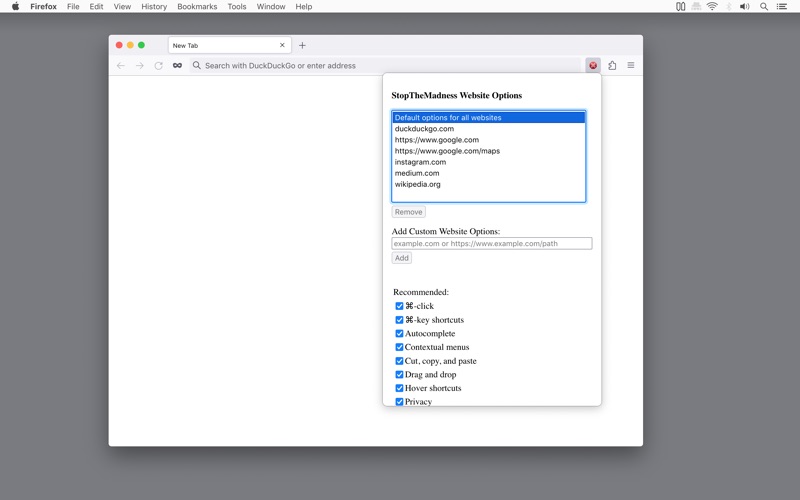Select https://www.google.com/maps list entry
The width and height of the screenshot is (800, 500).
pyautogui.click(x=489, y=151)
